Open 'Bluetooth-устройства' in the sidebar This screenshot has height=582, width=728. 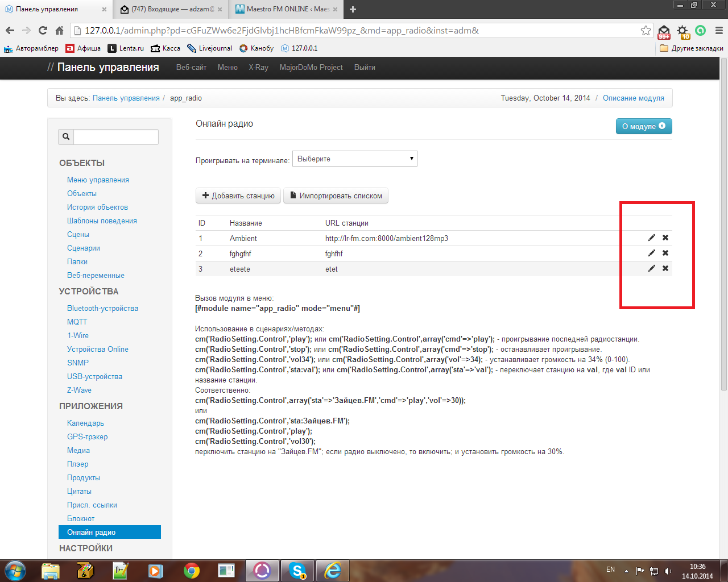point(102,308)
